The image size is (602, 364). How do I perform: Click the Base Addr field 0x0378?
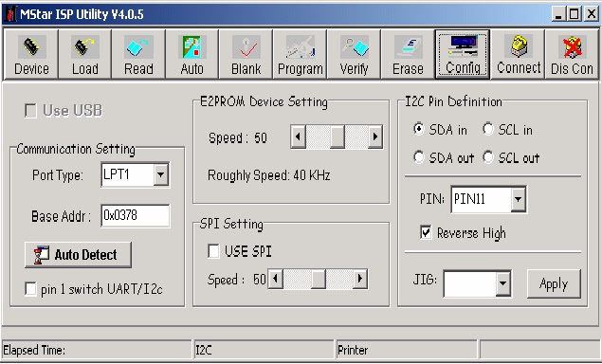(136, 216)
